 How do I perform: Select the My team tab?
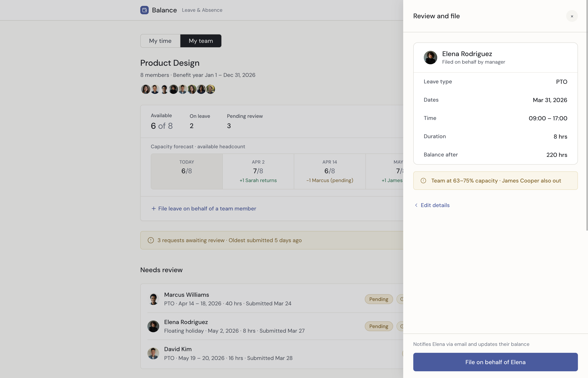[x=201, y=41]
